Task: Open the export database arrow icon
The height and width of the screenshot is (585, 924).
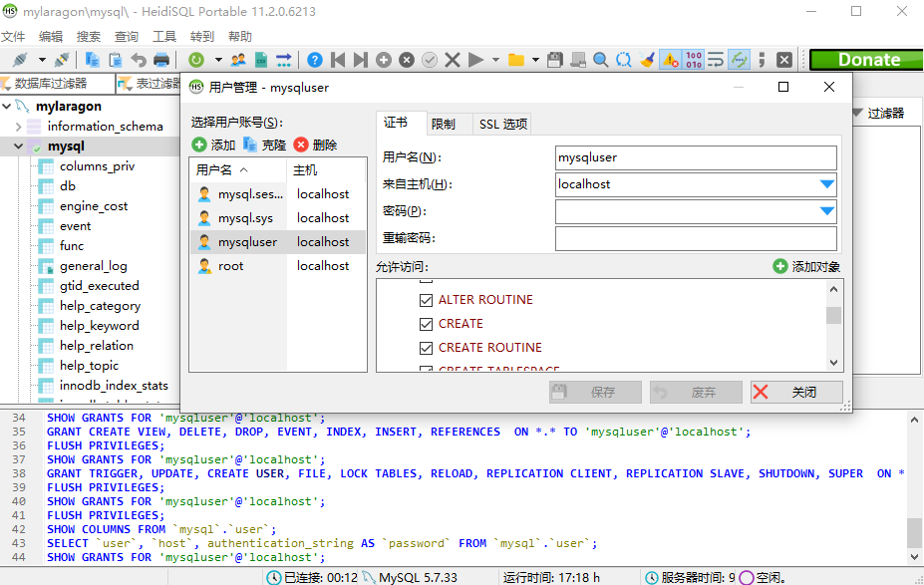Action: click(x=283, y=60)
